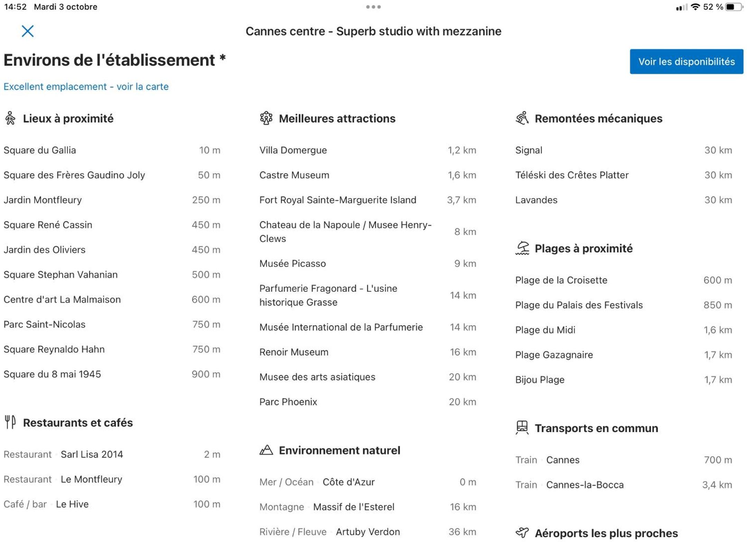Open the Excellent emplacement map link
This screenshot has width=747, height=560.
point(86,86)
